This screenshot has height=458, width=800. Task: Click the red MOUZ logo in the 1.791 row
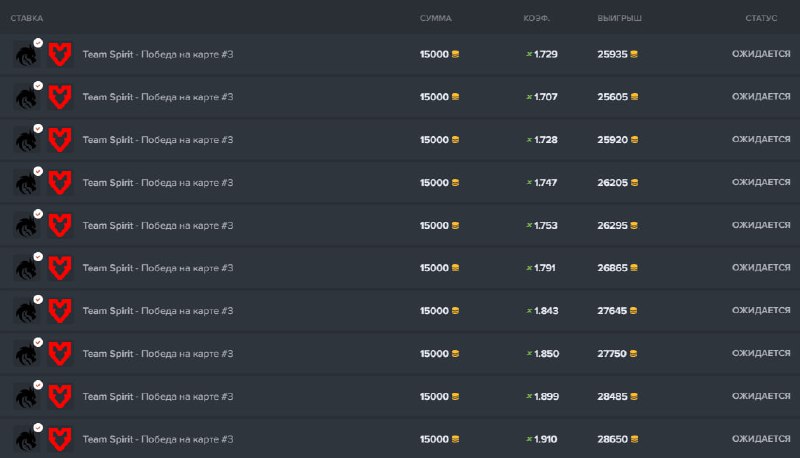click(x=61, y=268)
